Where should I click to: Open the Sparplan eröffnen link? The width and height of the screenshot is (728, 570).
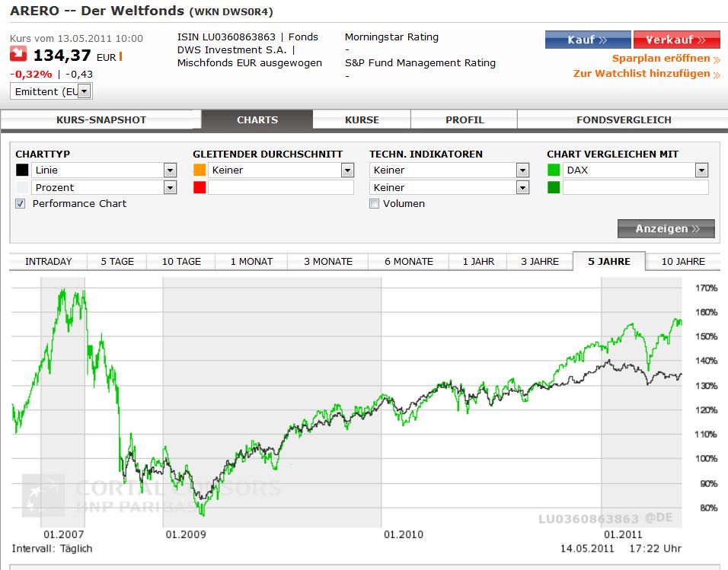pyautogui.click(x=666, y=59)
